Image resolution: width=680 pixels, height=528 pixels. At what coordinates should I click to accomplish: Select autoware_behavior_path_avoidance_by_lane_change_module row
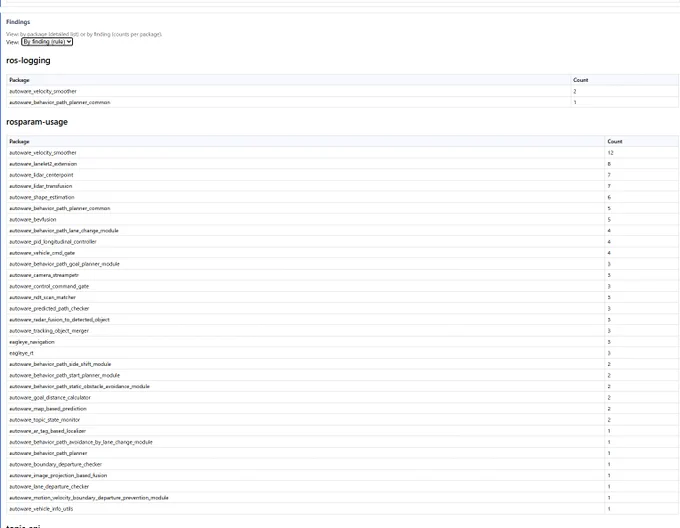(343, 442)
